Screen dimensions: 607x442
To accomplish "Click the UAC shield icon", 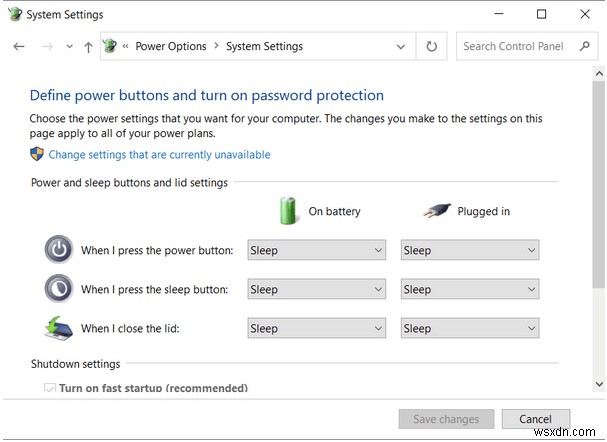I will pos(37,154).
